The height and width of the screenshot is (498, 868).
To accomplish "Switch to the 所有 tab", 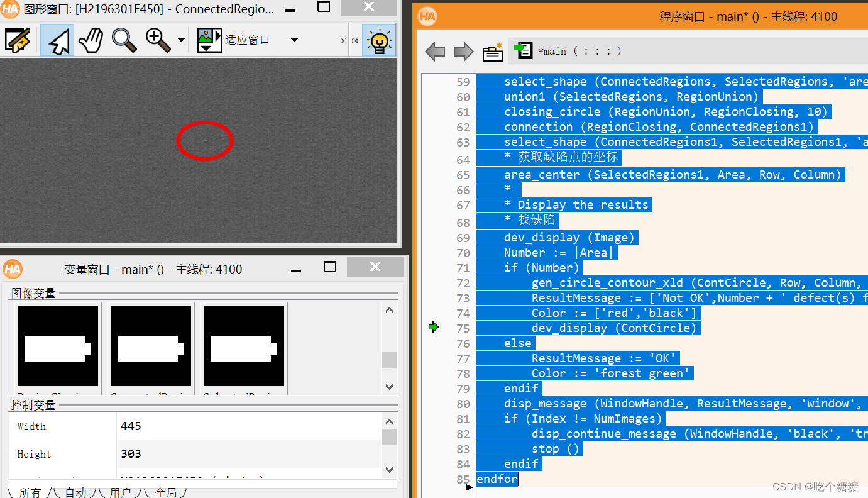I will 30,492.
